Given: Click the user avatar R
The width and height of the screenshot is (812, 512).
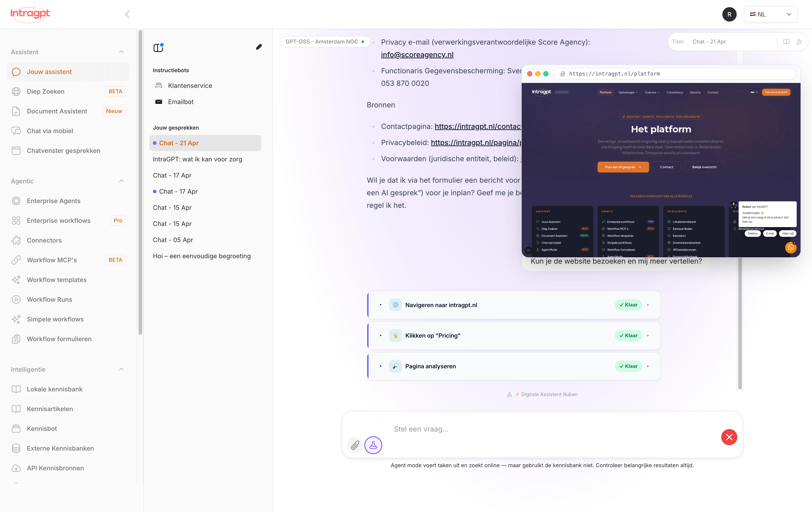Looking at the screenshot, I should pos(729,15).
